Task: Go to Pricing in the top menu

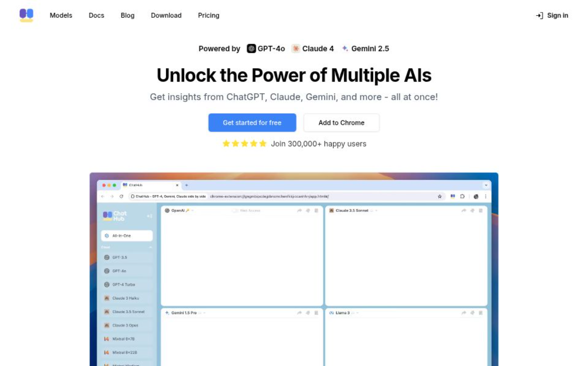Action: coord(208,16)
